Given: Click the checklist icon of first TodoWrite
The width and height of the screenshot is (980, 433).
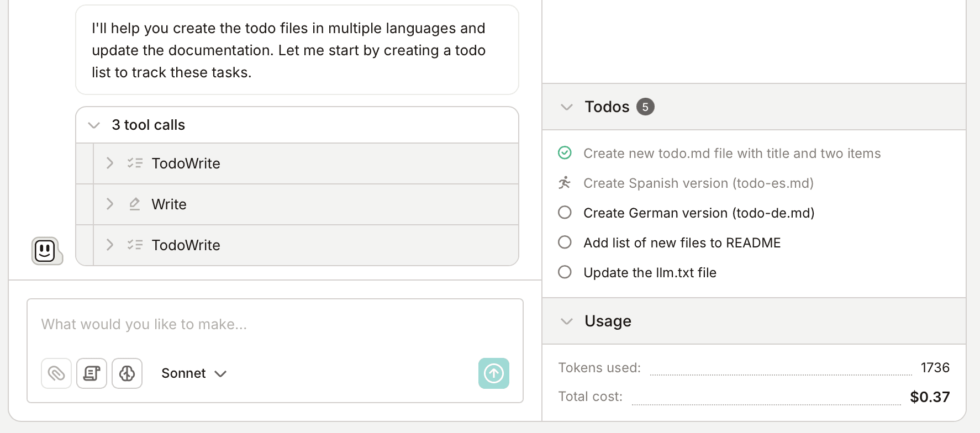Looking at the screenshot, I should click(x=135, y=163).
